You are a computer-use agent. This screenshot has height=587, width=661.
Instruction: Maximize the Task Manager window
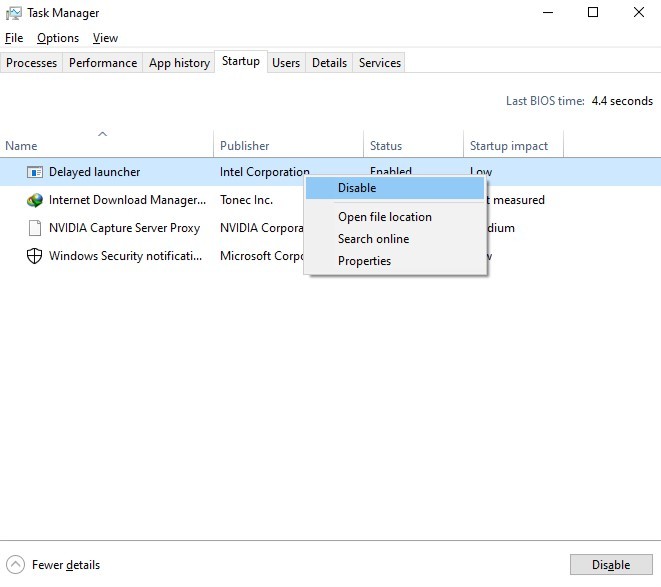coord(593,13)
